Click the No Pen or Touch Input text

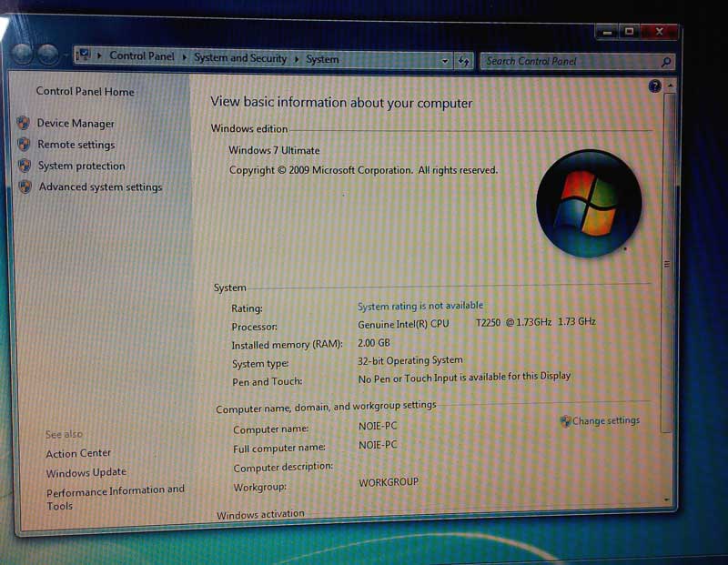(464, 378)
